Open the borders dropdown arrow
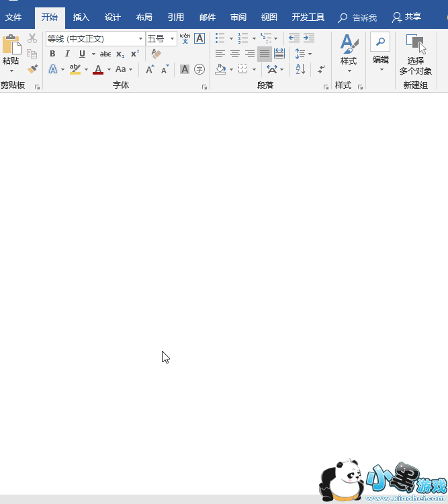 (254, 69)
